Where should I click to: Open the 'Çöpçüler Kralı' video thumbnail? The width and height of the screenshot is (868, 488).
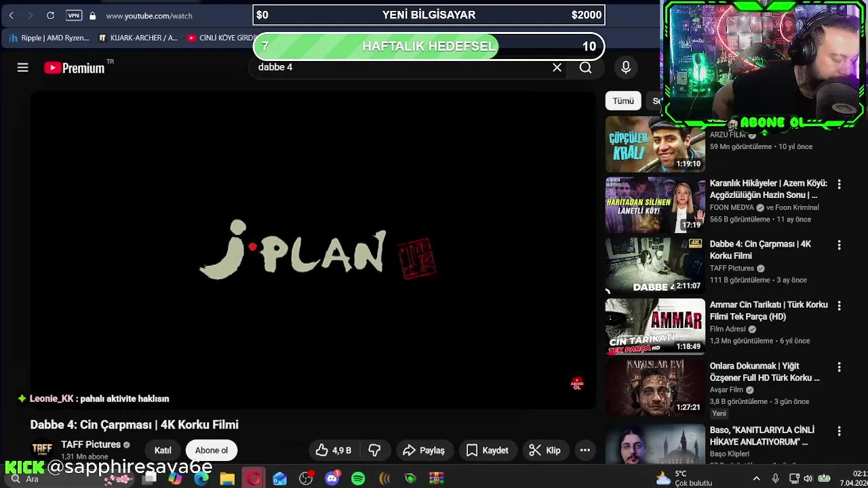[x=655, y=144]
